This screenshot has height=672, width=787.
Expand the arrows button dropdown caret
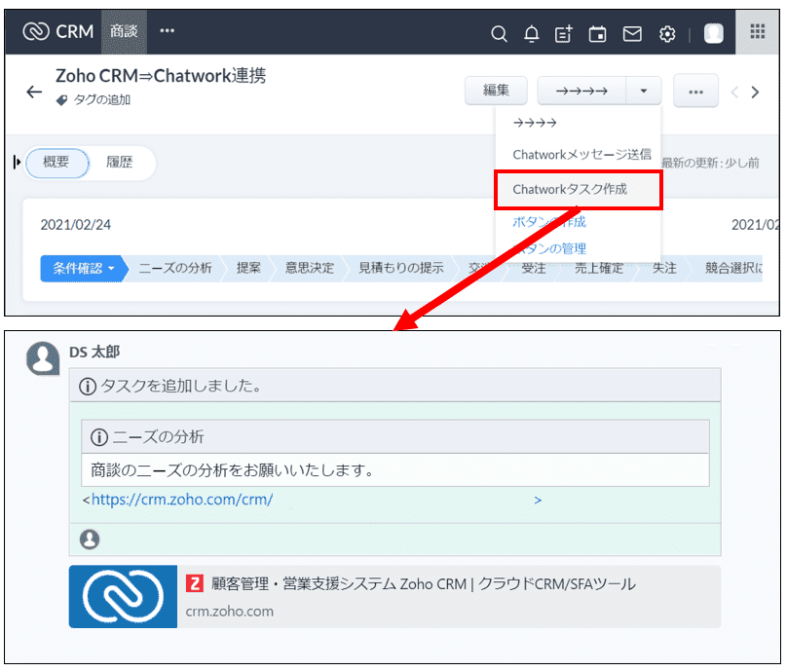(x=644, y=91)
